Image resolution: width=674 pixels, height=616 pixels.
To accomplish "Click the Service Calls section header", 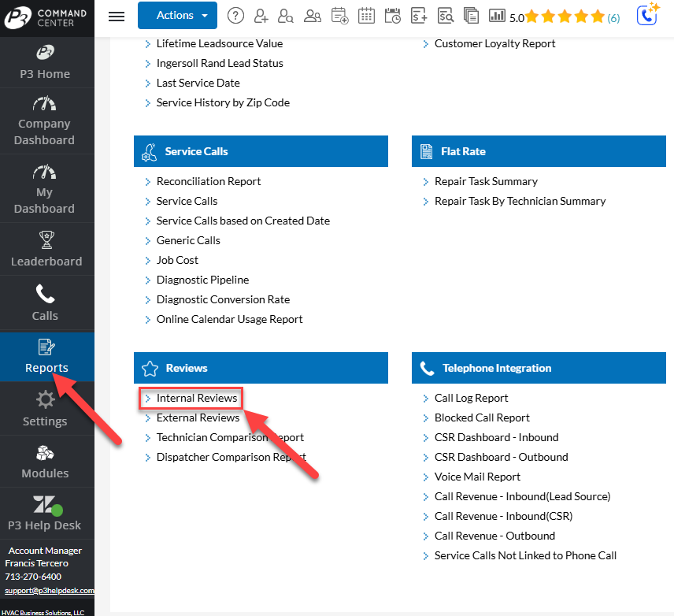I will pyautogui.click(x=261, y=151).
